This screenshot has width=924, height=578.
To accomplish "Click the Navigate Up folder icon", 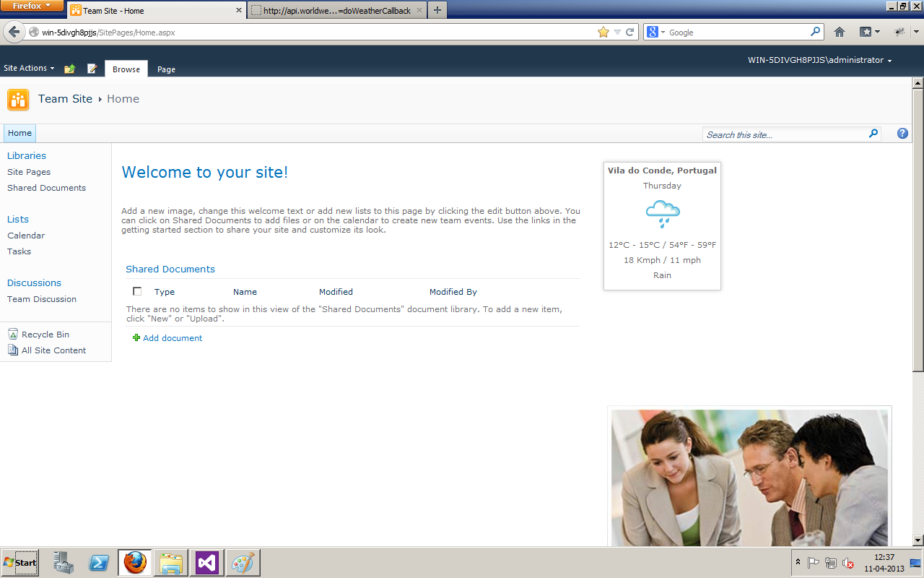I will click(69, 69).
